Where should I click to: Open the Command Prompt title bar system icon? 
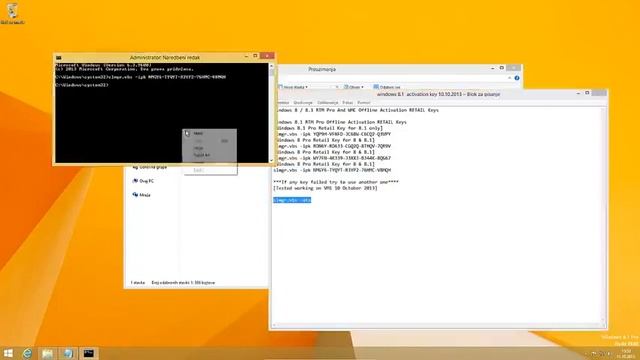pos(59,58)
